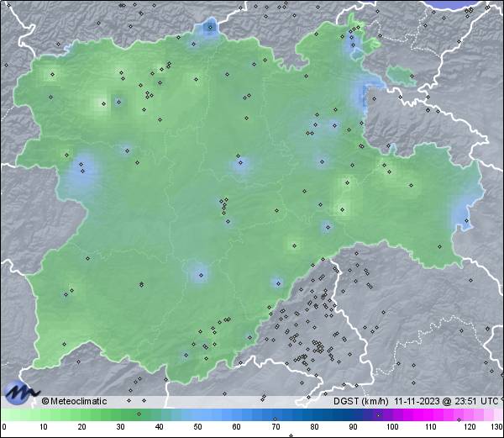Image resolution: width=504 pixels, height=438 pixels.
Task: Click scale value 100
Action: point(392,427)
